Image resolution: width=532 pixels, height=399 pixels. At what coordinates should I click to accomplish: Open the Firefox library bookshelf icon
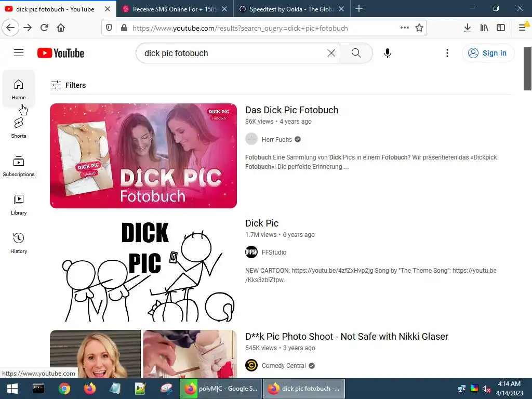484,28
